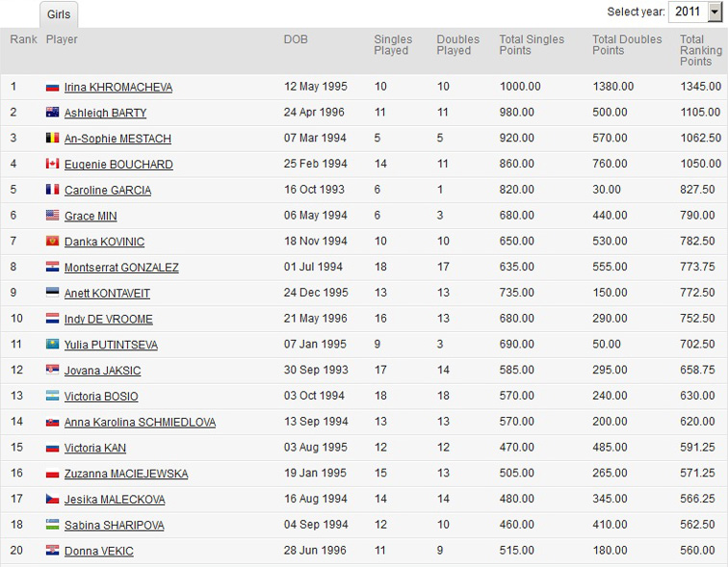The height and width of the screenshot is (567, 728).
Task: Click the Total Ranking Points column header
Action: pyautogui.click(x=700, y=51)
